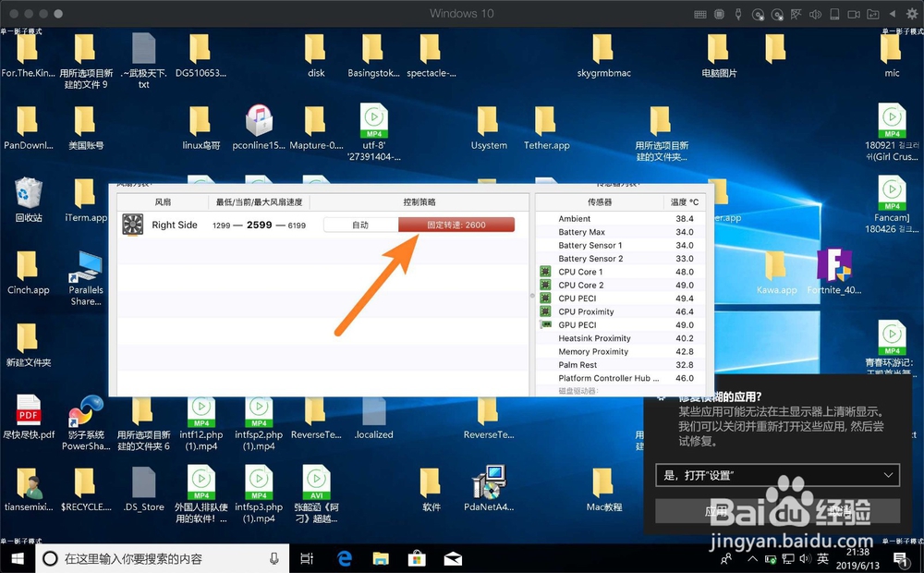Select the Tether.app folder
924x573 pixels.
coord(546,128)
